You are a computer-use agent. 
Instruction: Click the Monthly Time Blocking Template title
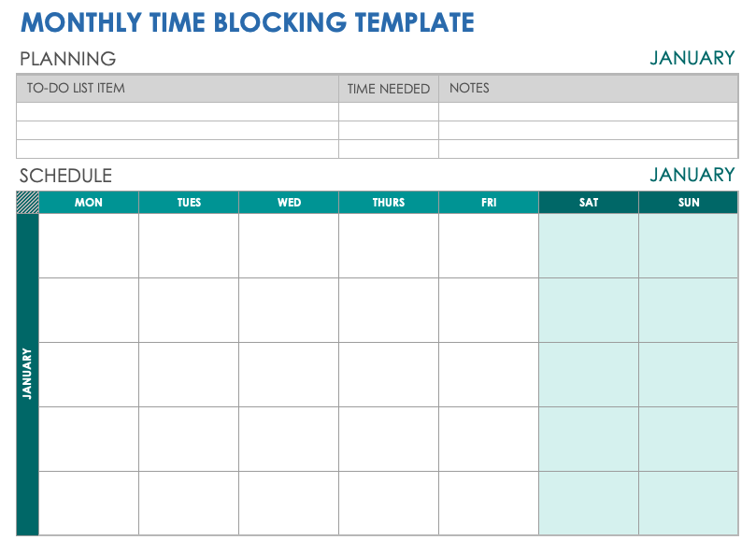pyautogui.click(x=247, y=22)
